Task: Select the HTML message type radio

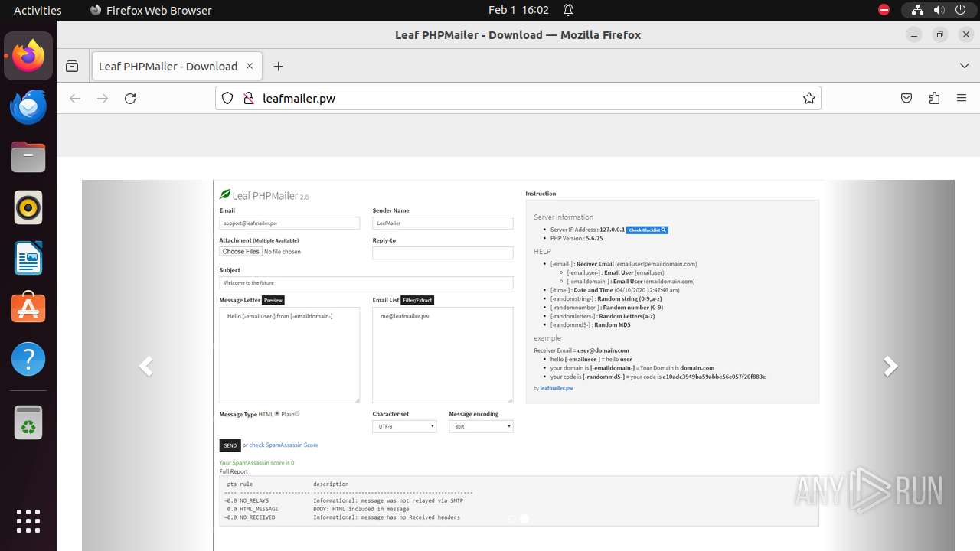Action: point(277,414)
